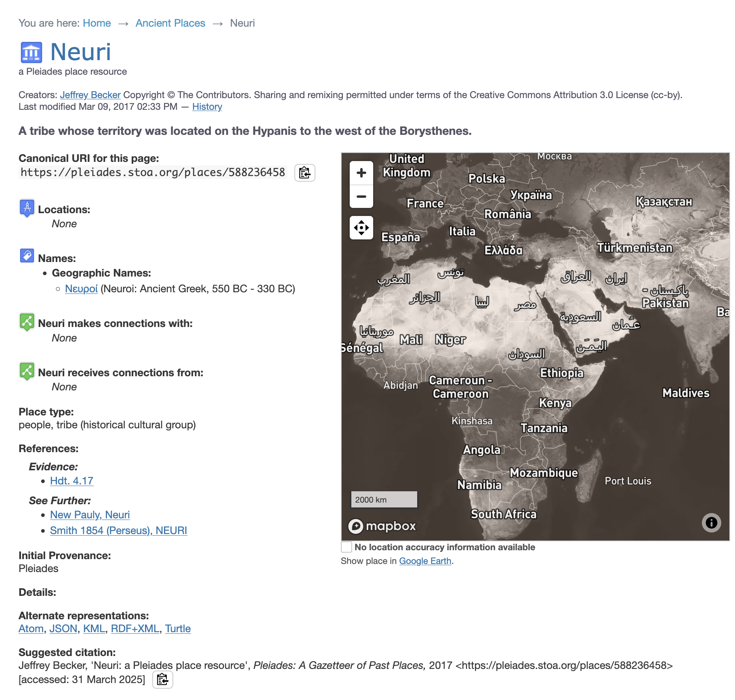
Task: Open Jeffrey Becker's creator profile
Action: pyautogui.click(x=90, y=95)
